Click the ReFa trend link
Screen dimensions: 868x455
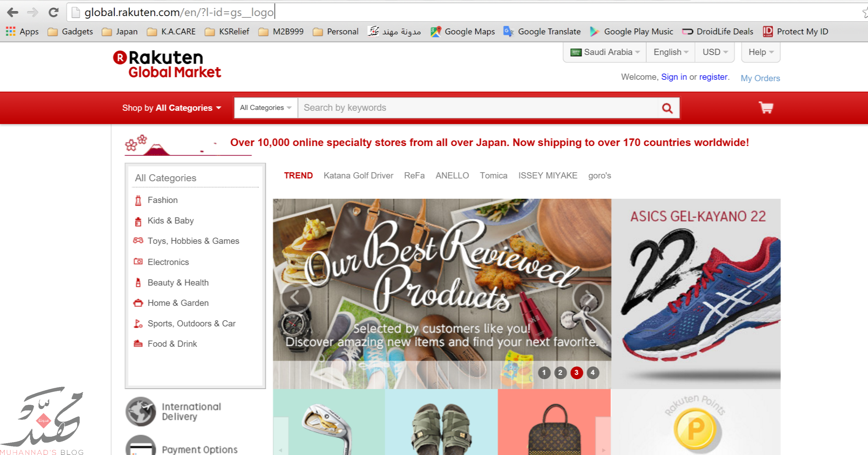(414, 175)
